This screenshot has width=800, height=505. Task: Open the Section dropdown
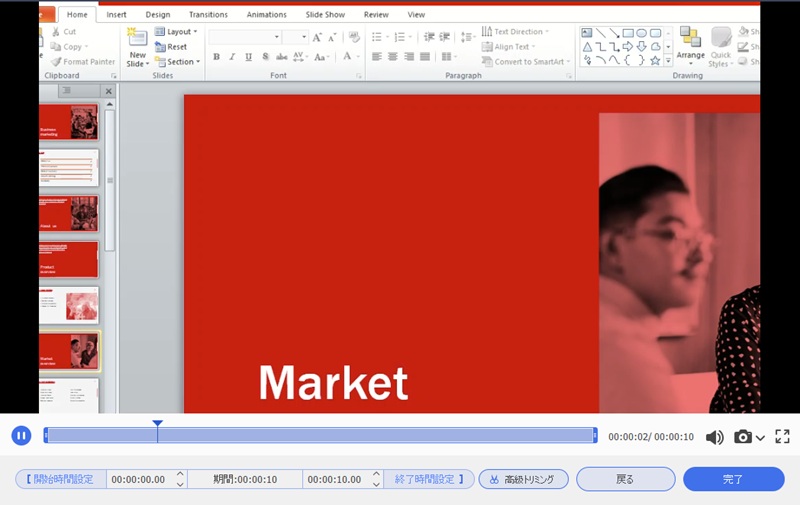coord(178,62)
